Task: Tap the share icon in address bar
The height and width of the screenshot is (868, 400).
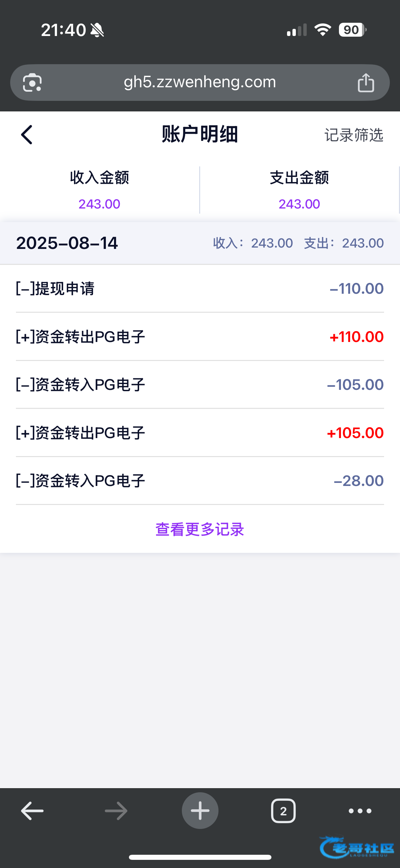Action: (366, 83)
